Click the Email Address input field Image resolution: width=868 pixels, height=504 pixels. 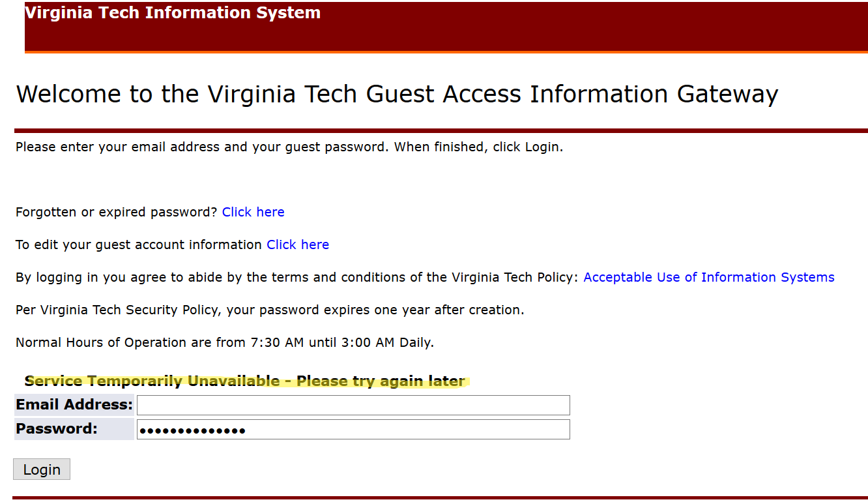click(x=353, y=405)
